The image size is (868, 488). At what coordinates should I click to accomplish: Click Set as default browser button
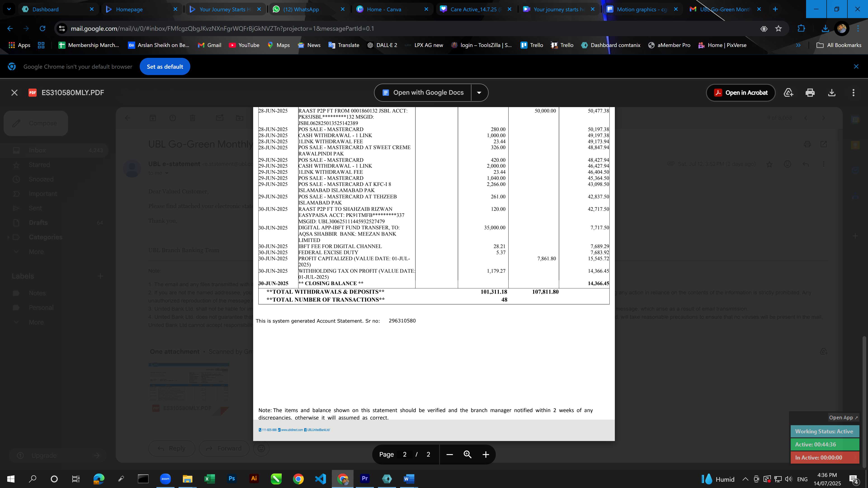click(x=165, y=67)
